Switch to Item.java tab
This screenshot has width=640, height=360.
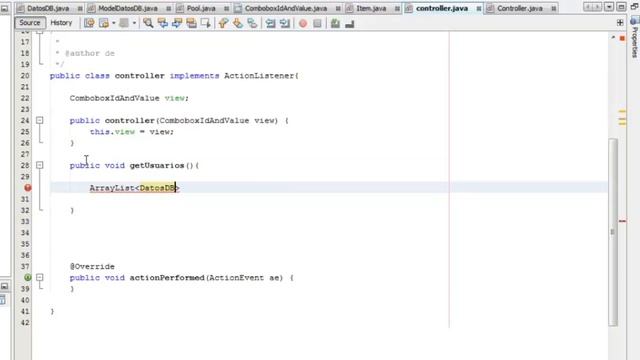[x=371, y=8]
